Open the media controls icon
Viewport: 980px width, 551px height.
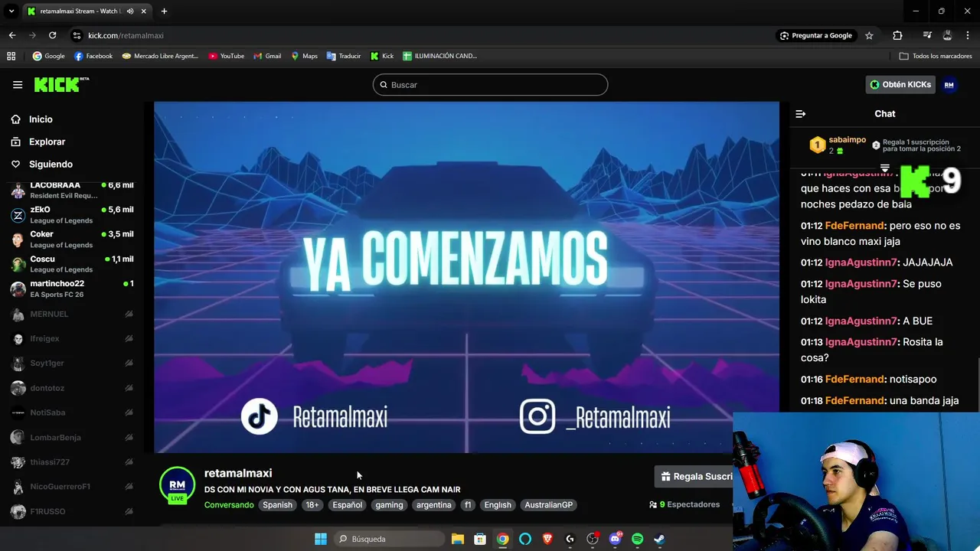pos(927,35)
